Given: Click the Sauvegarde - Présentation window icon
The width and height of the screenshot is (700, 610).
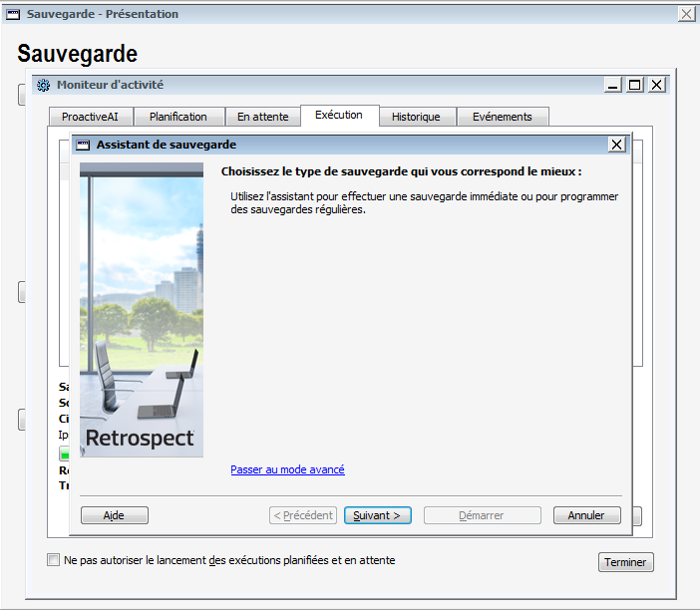Looking at the screenshot, I should click(x=14, y=14).
